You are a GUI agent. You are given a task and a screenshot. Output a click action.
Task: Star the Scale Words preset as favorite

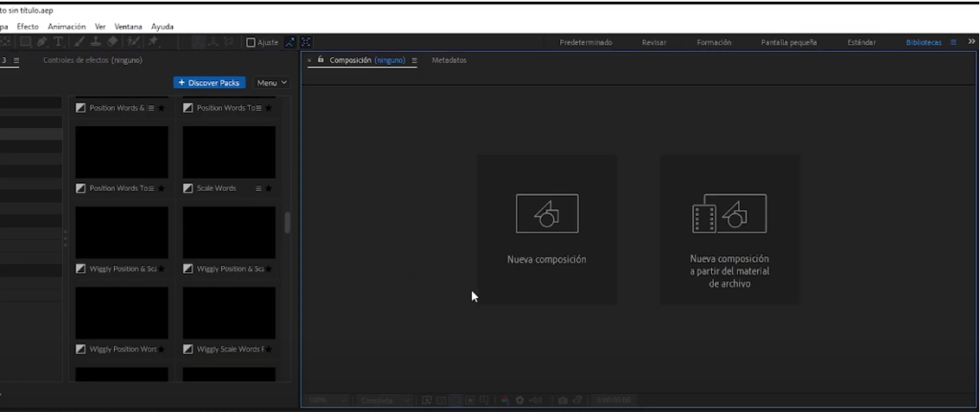(269, 188)
